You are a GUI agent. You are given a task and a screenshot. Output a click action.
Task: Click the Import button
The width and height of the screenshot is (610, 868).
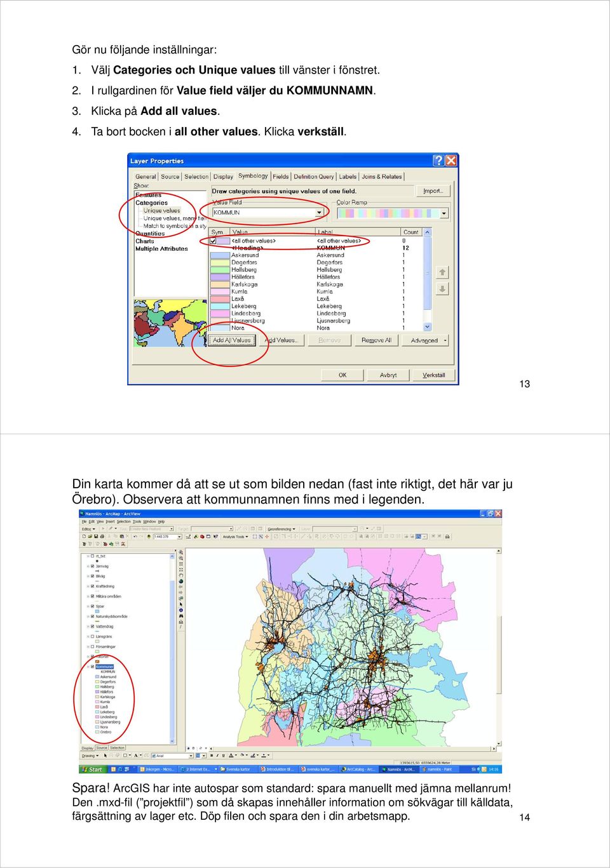[x=433, y=191]
